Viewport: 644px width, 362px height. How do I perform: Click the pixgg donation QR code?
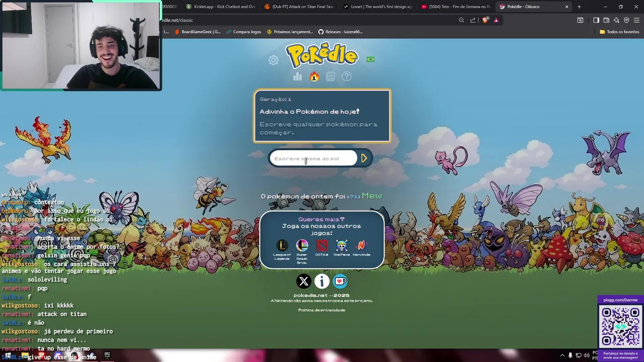tap(620, 326)
